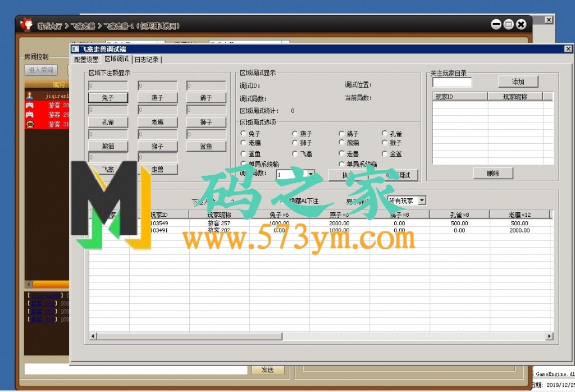Click the bet amount field above the 兔子 button
This screenshot has width=575, height=392.
point(108,85)
